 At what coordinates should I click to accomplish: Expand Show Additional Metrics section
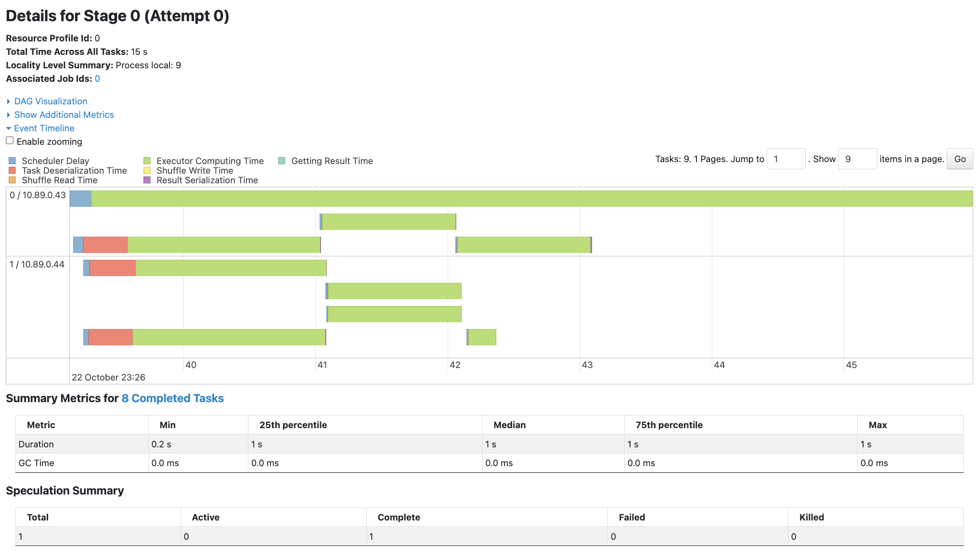(64, 115)
